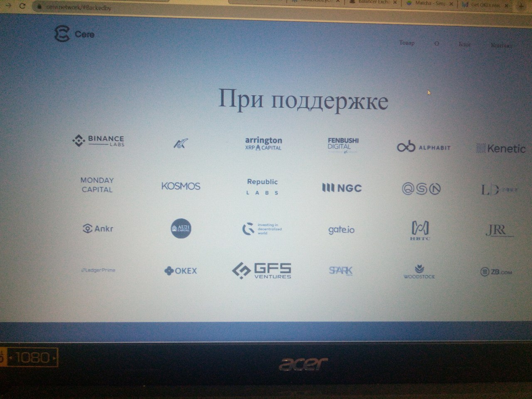Click the LedgerPrime logo

click(98, 270)
